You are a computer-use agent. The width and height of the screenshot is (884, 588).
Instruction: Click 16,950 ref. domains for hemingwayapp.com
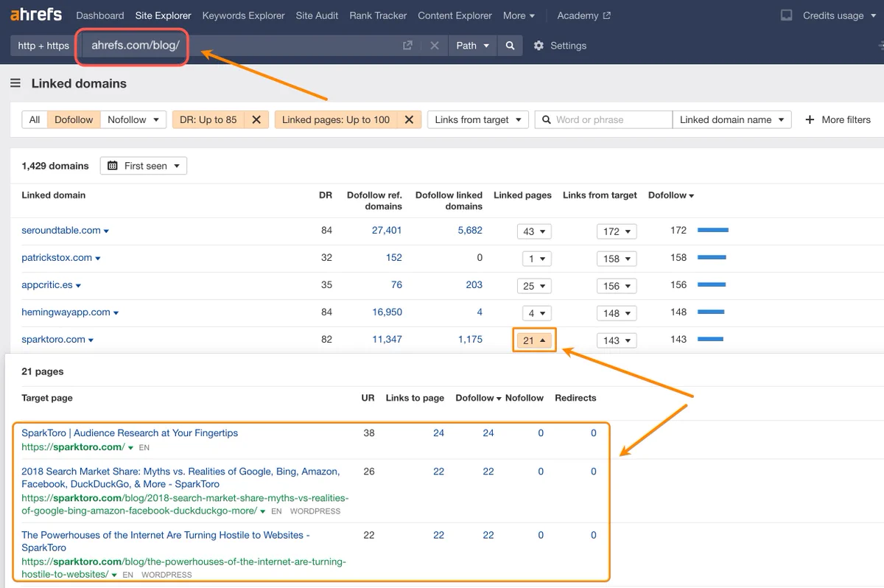[x=387, y=312]
